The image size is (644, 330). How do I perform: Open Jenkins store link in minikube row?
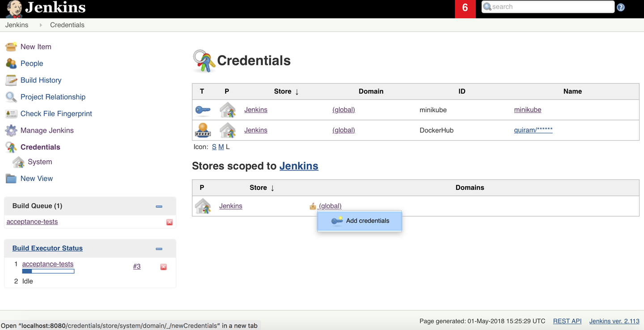256,110
